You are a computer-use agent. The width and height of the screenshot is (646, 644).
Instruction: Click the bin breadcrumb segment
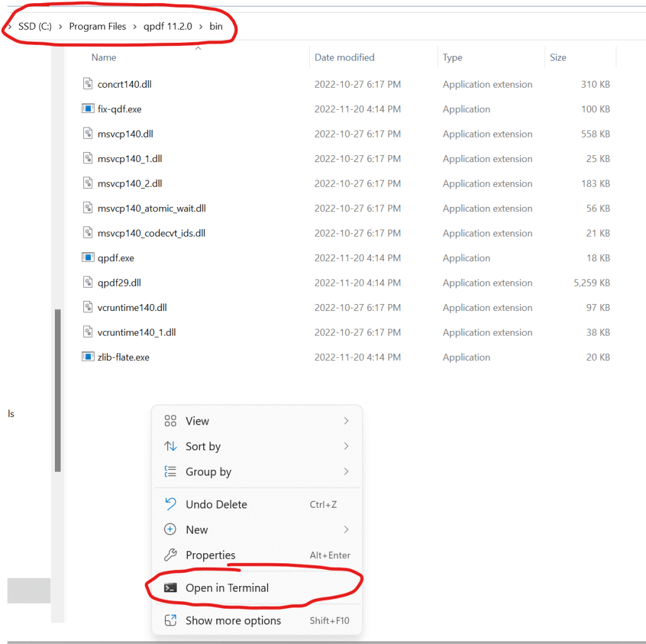tap(216, 26)
